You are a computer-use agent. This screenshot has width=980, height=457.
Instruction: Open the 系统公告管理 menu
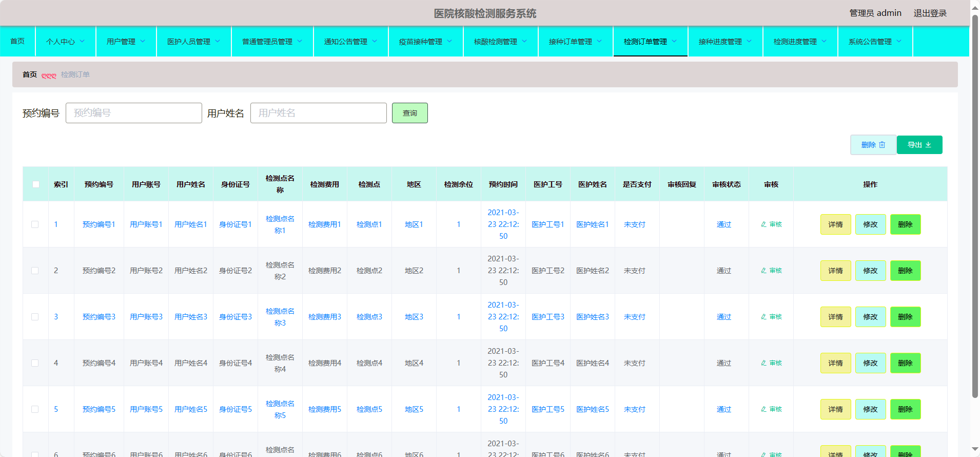(875, 42)
